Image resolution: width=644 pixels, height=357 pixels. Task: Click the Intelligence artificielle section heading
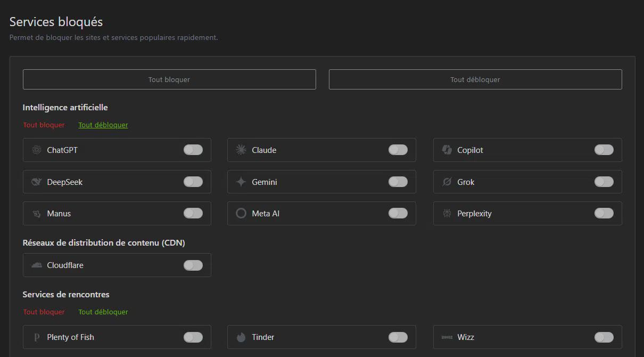pos(65,108)
